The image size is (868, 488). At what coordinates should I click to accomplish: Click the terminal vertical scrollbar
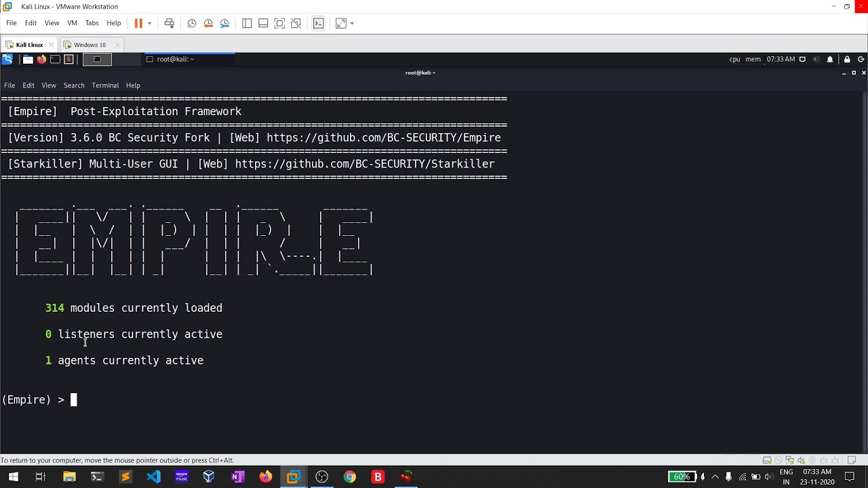coord(864,271)
